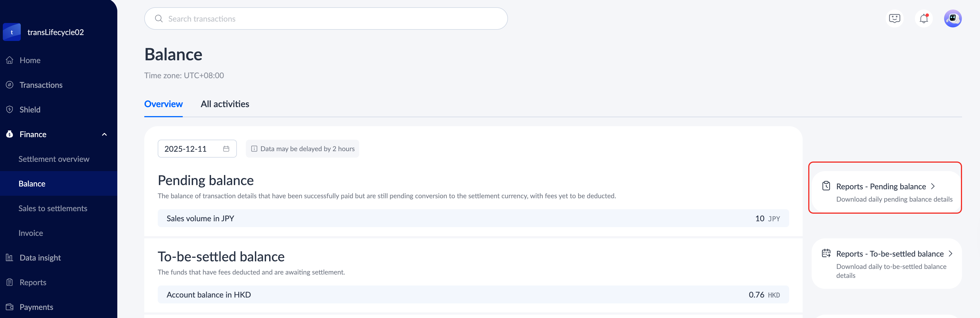Image resolution: width=980 pixels, height=318 pixels.
Task: Click the search magnifier icon
Action: pos(159,19)
